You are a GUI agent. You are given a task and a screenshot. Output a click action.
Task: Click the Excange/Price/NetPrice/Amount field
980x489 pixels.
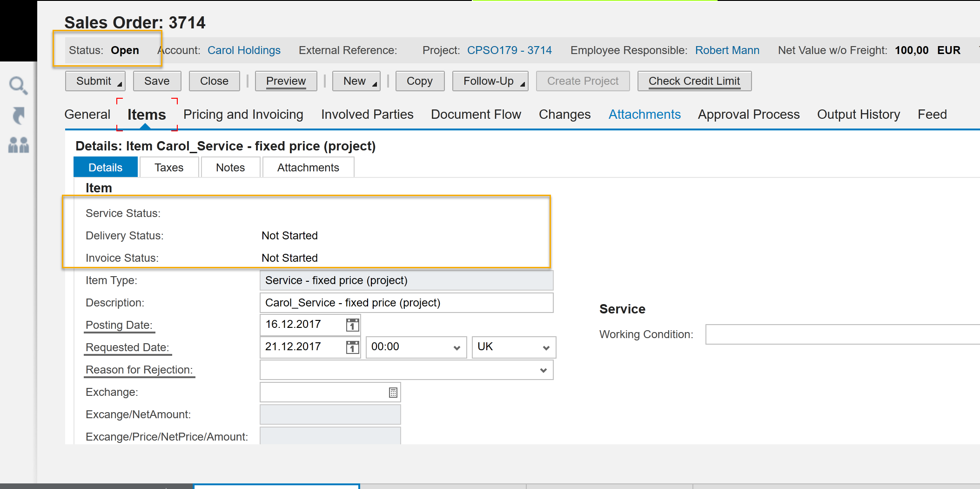point(330,436)
